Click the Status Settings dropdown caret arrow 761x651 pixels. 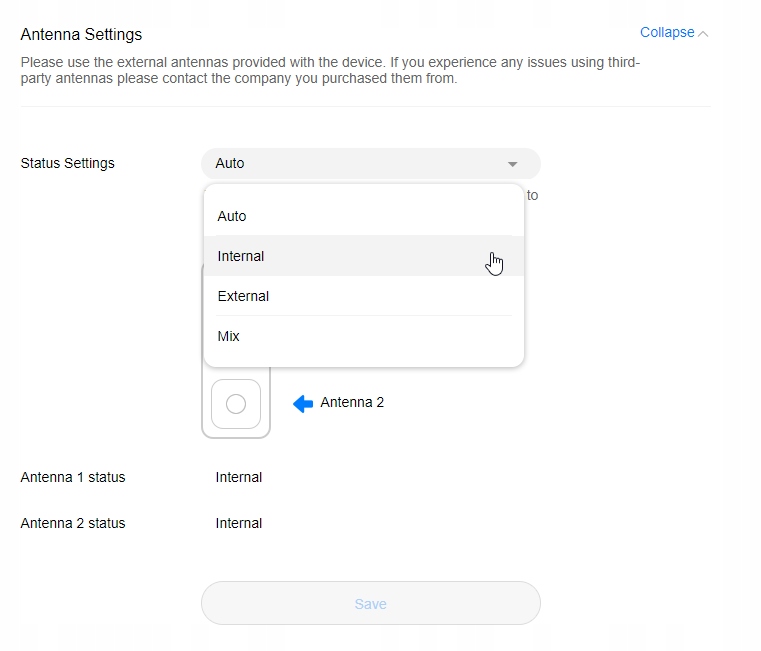pyautogui.click(x=512, y=164)
